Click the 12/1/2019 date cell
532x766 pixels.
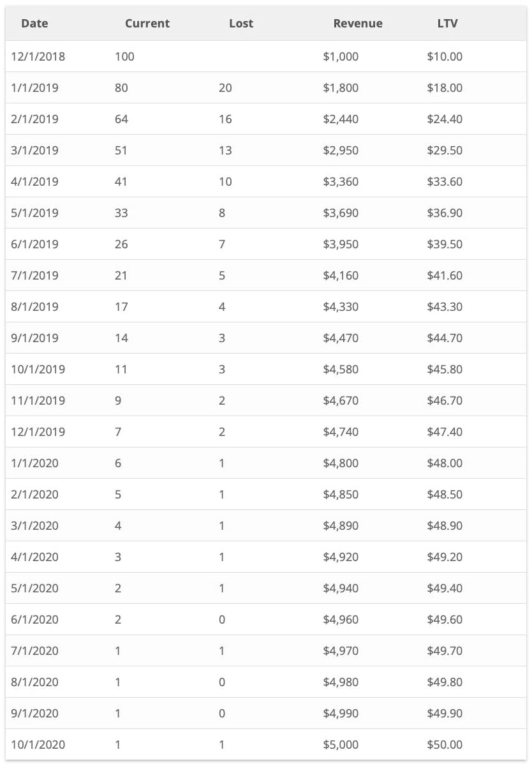(x=38, y=432)
